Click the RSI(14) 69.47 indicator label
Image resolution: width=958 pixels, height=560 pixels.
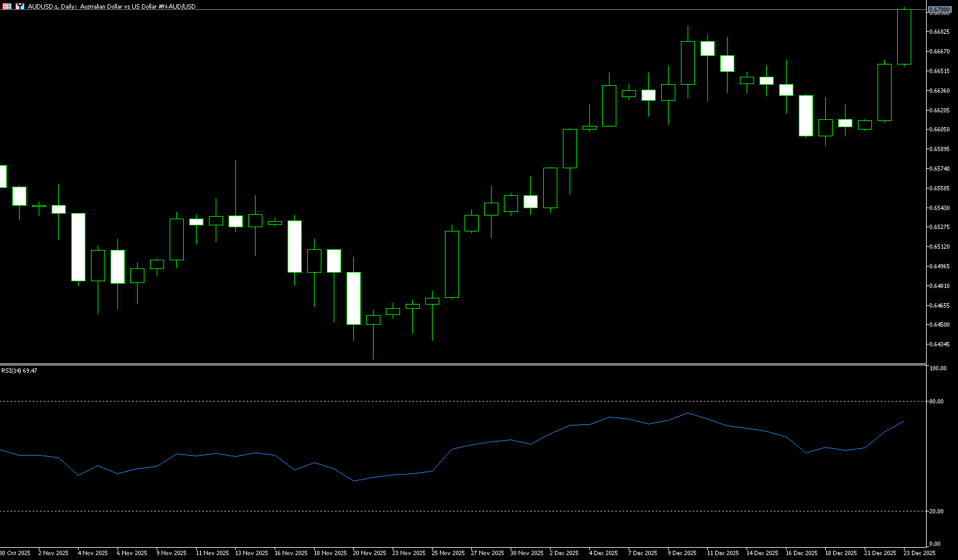click(19, 371)
